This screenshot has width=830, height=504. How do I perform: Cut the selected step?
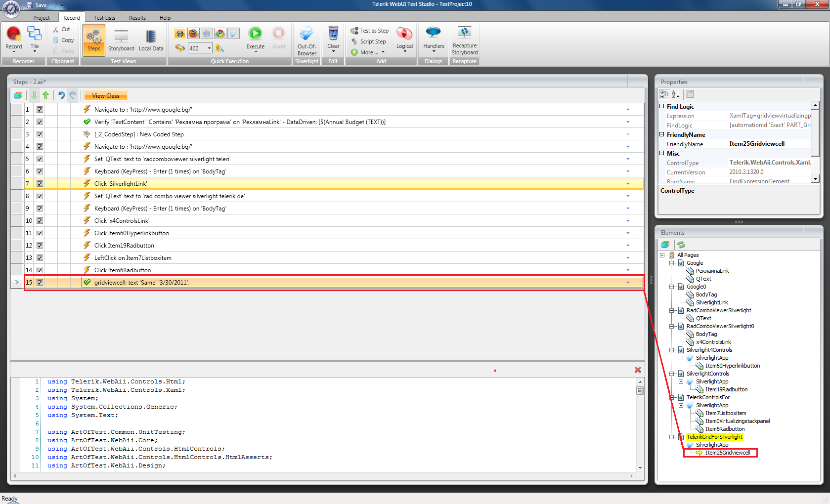point(62,30)
